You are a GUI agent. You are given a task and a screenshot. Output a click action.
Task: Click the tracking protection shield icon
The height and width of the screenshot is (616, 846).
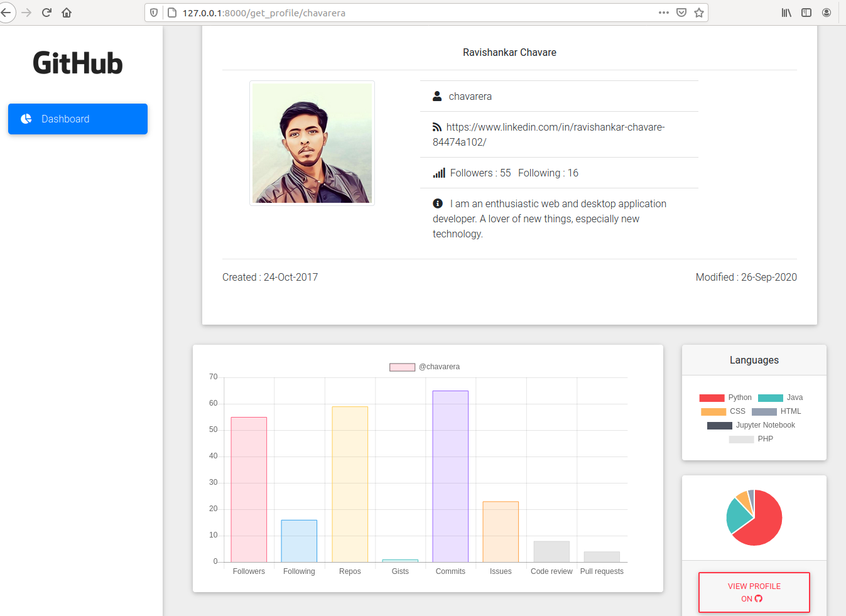[x=154, y=13]
